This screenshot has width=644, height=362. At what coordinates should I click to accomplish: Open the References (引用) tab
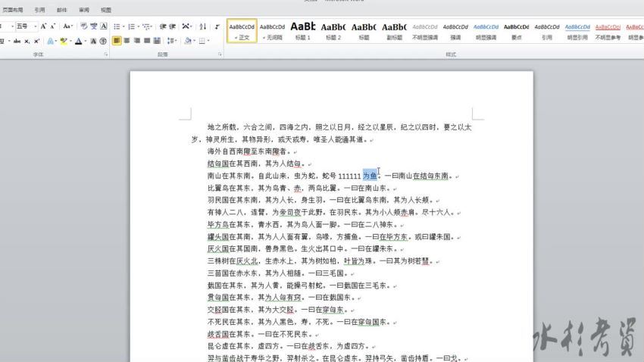click(40, 10)
